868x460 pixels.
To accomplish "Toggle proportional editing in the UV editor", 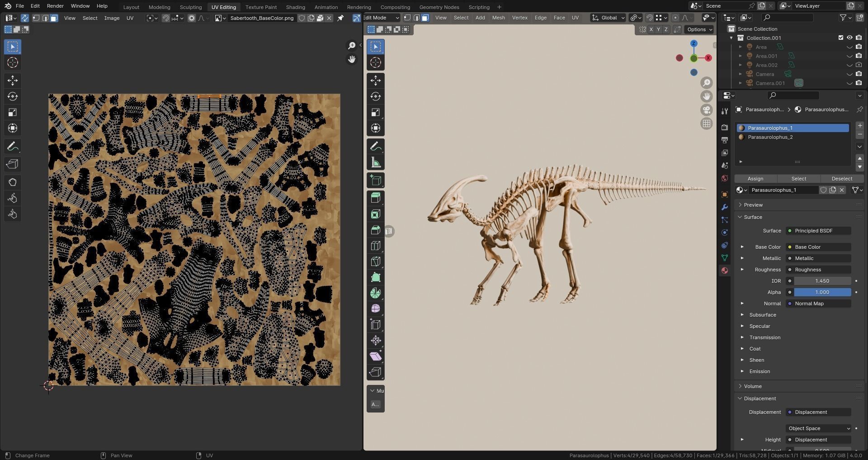I will (192, 18).
